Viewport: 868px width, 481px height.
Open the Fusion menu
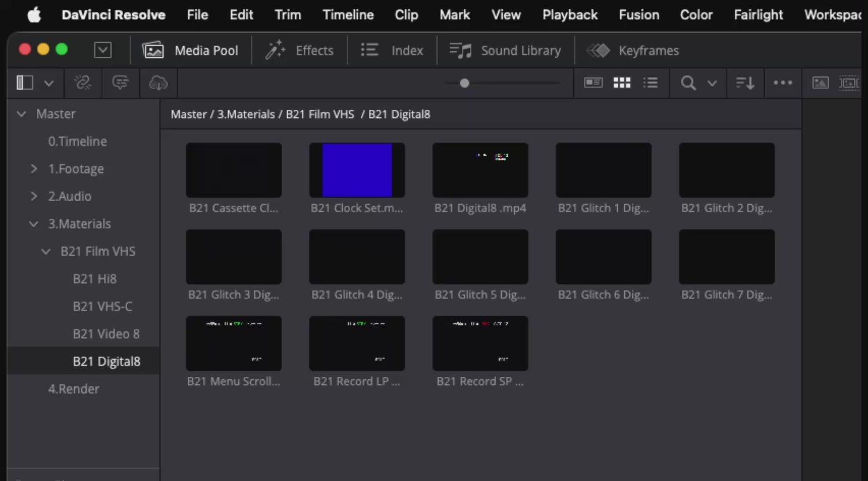[x=639, y=15]
